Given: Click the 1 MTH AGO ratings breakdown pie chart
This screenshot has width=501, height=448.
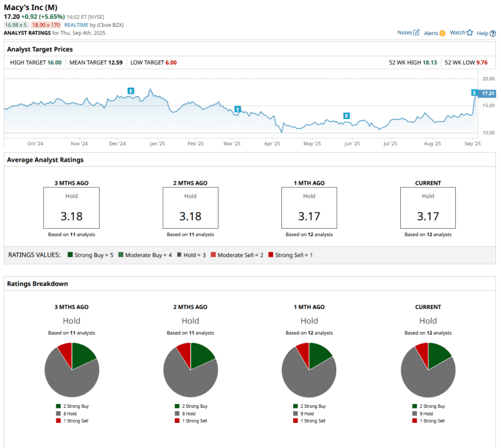Looking at the screenshot, I should [309, 369].
